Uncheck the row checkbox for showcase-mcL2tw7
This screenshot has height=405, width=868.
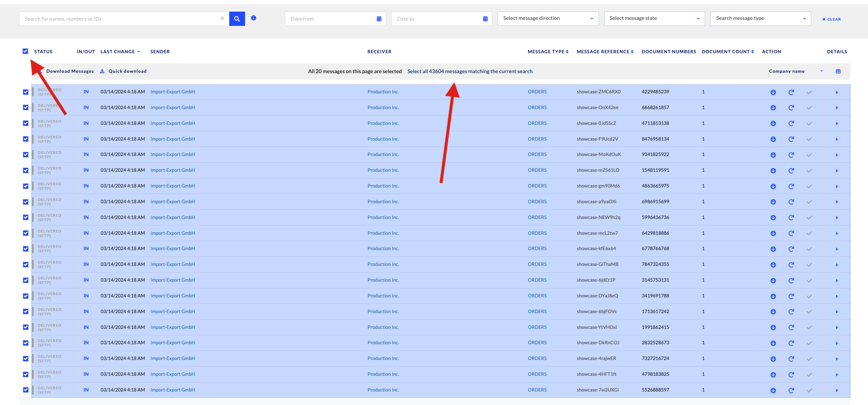click(x=26, y=233)
